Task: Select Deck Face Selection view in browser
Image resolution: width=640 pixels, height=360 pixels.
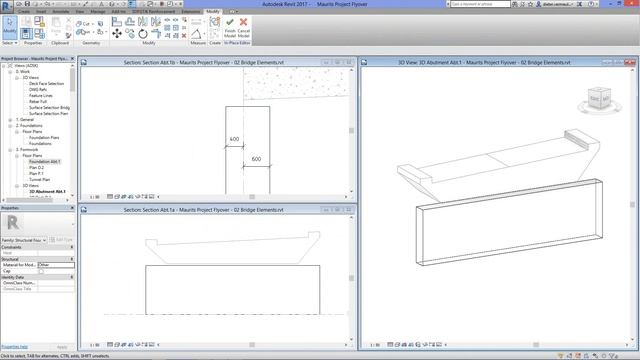Action: point(46,84)
